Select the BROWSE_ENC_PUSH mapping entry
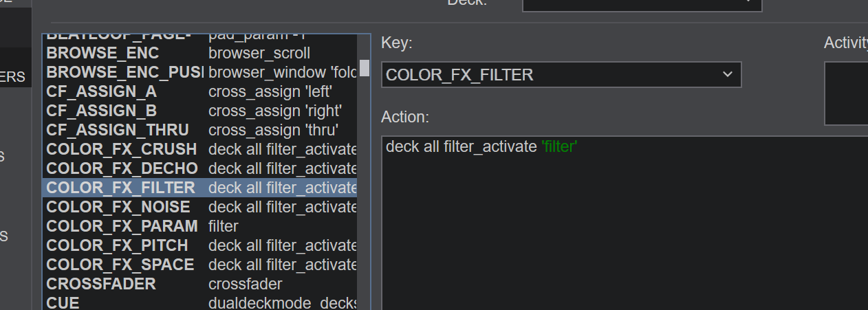Screen dimensions: 868x310 click(199, 72)
